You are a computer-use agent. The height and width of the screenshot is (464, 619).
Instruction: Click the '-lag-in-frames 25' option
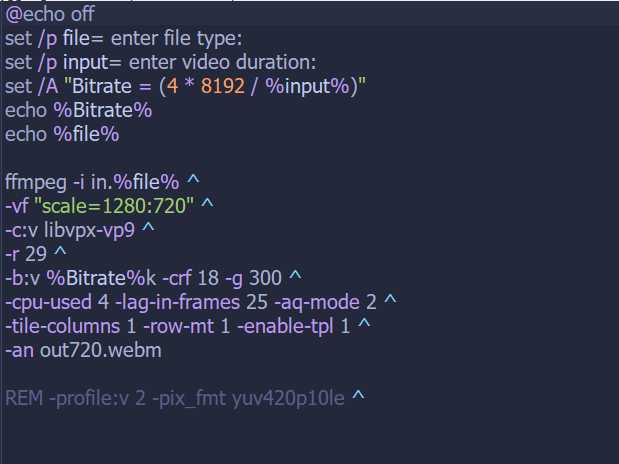191,302
